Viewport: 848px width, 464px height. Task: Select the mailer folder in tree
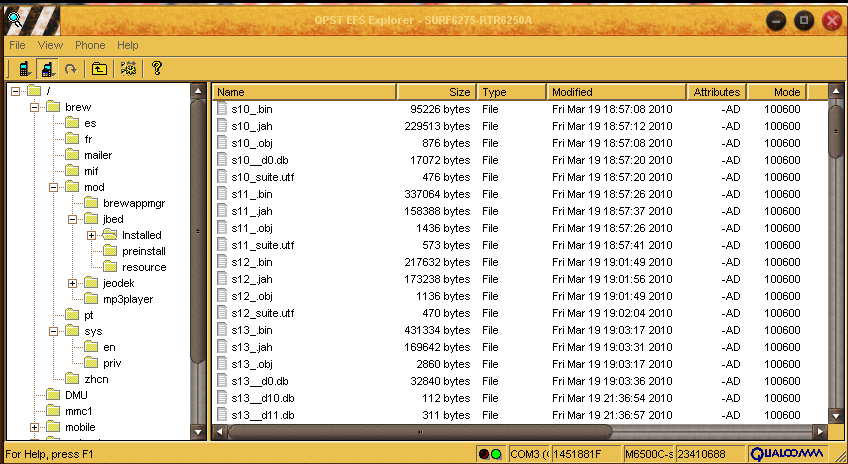(98, 155)
